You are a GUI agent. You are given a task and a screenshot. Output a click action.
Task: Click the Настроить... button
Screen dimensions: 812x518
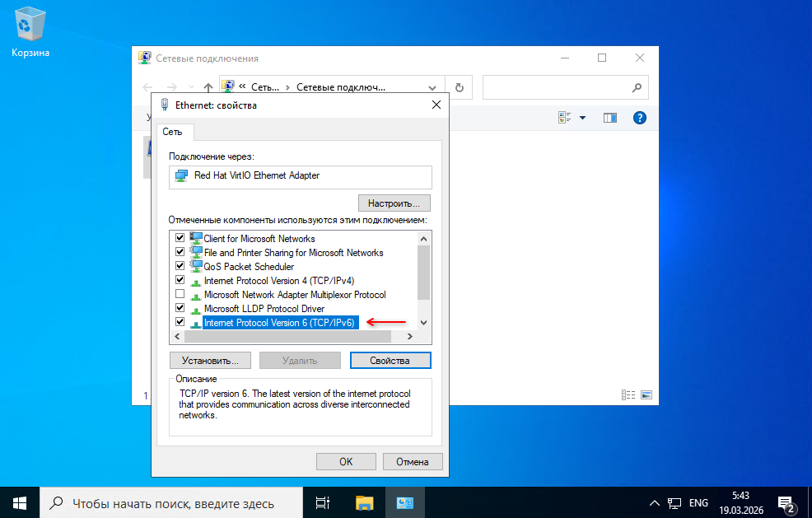[x=394, y=203]
